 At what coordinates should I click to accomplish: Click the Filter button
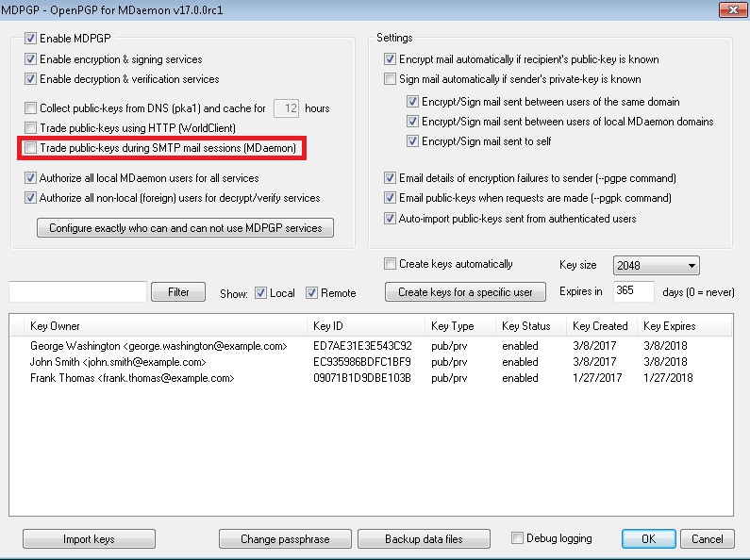pyautogui.click(x=178, y=292)
